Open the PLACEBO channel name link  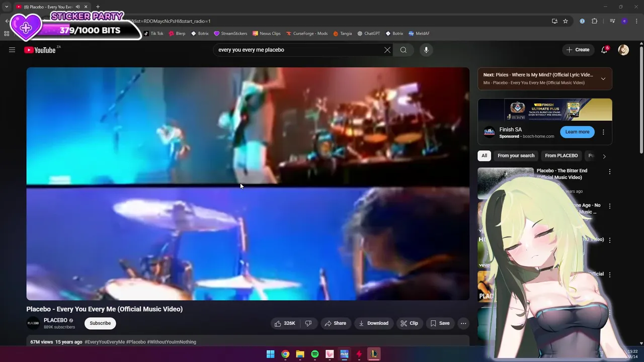pyautogui.click(x=55, y=320)
